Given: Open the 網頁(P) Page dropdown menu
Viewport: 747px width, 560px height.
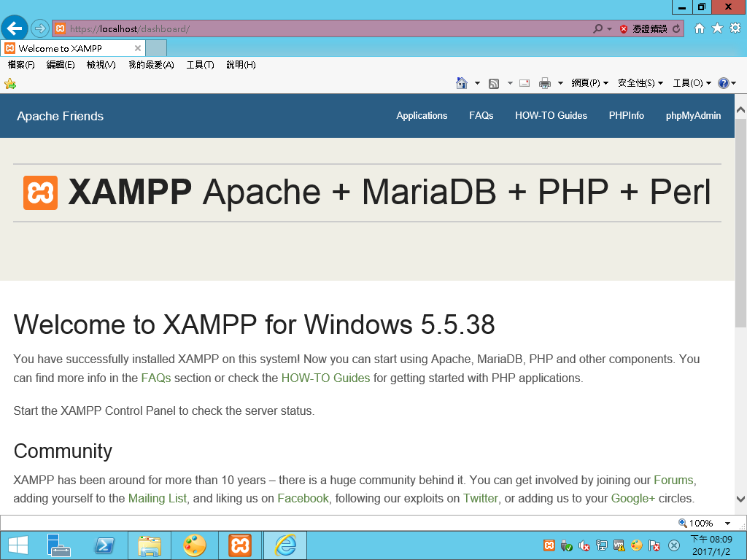Looking at the screenshot, I should [x=589, y=83].
